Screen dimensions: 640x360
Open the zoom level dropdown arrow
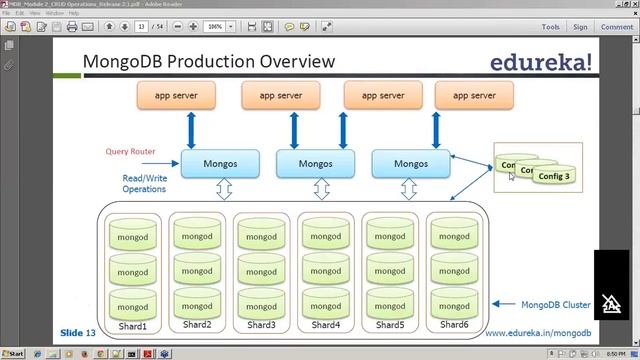click(231, 27)
